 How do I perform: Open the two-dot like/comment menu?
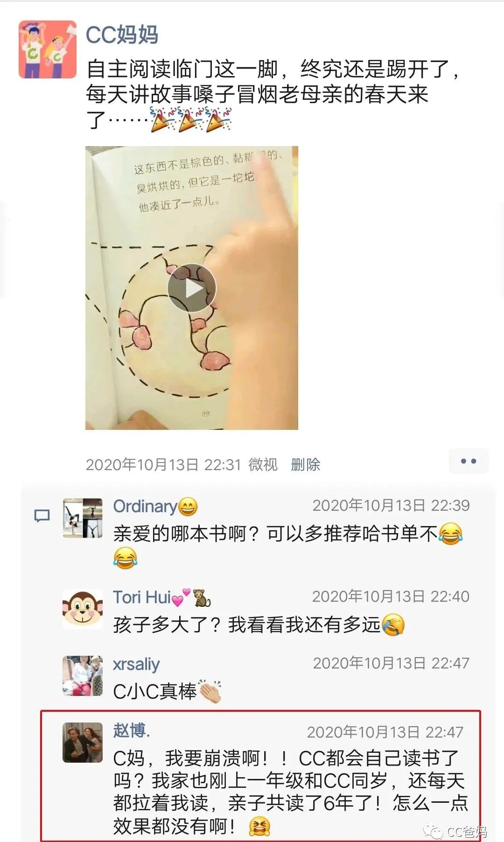coord(468,461)
